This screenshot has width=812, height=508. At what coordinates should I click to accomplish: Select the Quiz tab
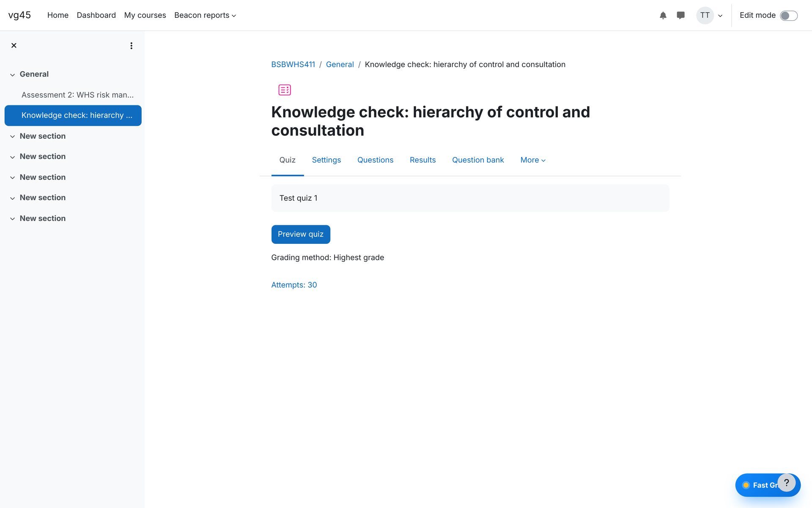(x=287, y=160)
